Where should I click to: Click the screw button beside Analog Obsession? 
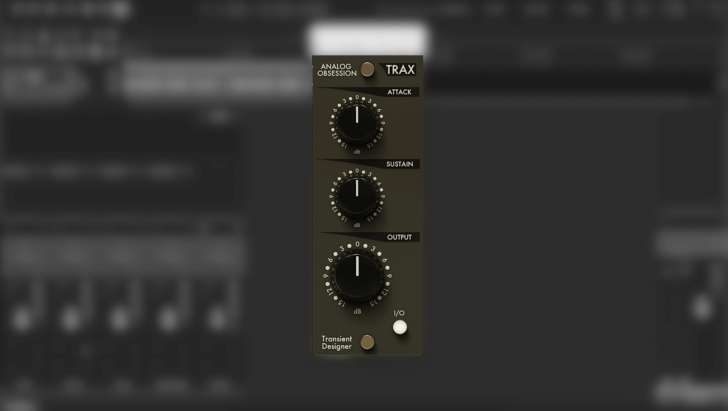tap(367, 69)
